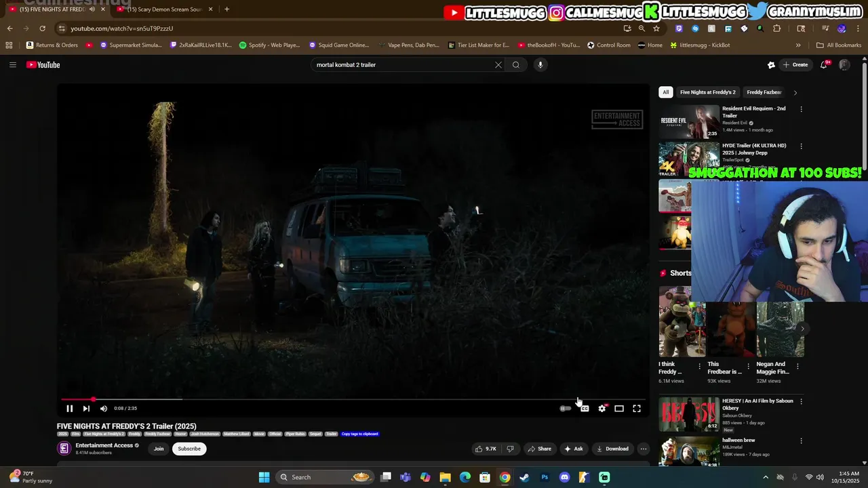Open All Bookmarks folder
Image resolution: width=868 pixels, height=488 pixels.
(839, 45)
